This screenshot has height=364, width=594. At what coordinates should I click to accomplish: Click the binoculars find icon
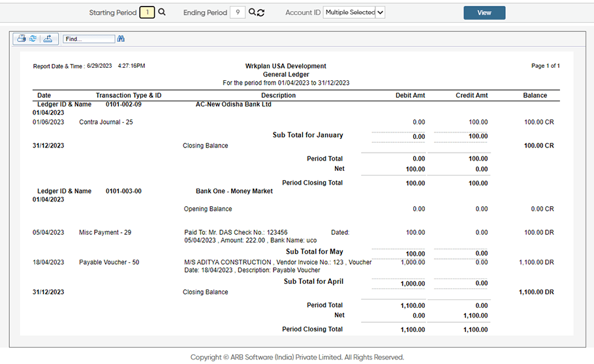(121, 38)
